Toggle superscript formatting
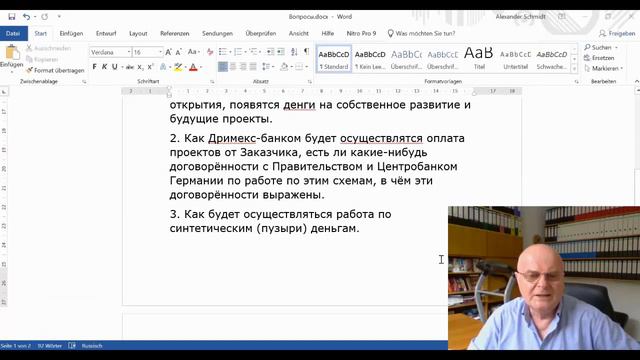640x360 pixels. (x=150, y=67)
